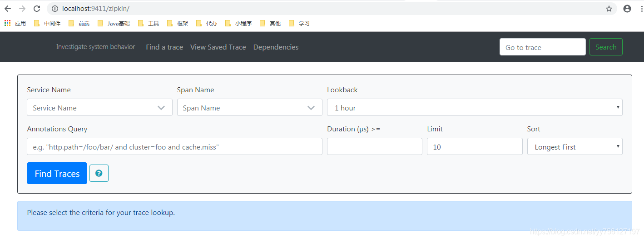This screenshot has height=240, width=644.
Task: Open the 其他 bookmark folder
Action: pyautogui.click(x=270, y=23)
